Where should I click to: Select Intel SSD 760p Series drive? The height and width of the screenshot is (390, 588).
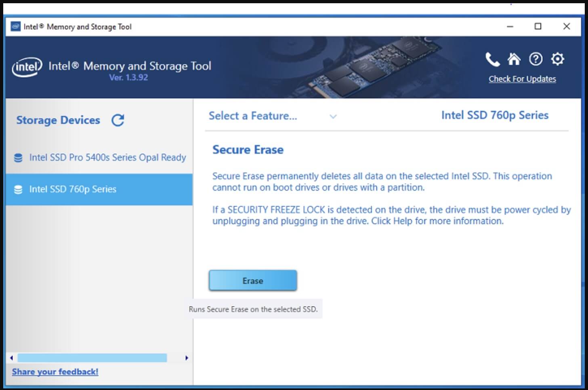[73, 189]
